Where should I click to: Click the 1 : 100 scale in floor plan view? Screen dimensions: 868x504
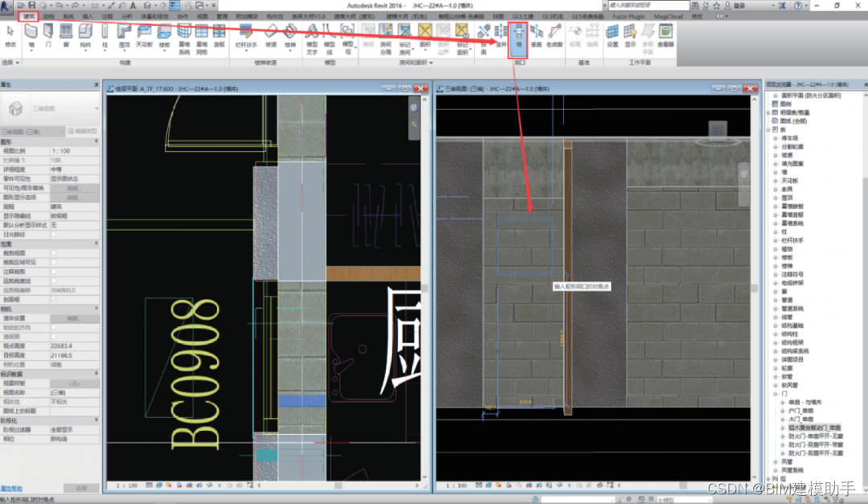coord(127,486)
